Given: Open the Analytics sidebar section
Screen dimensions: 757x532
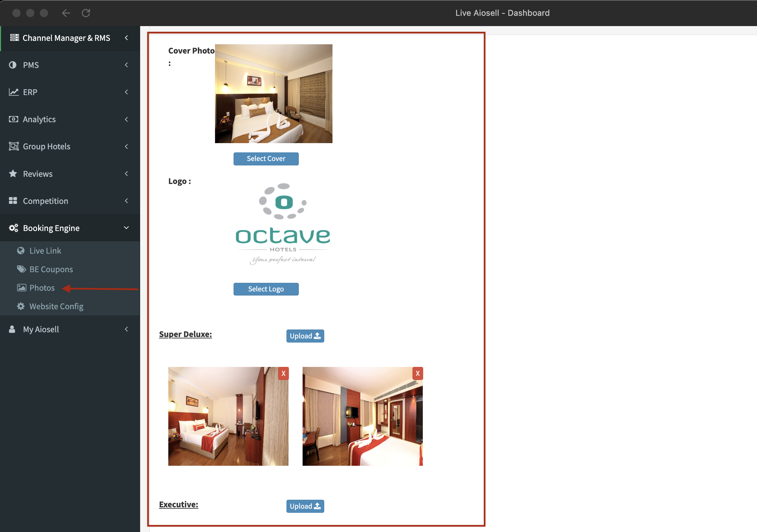Looking at the screenshot, I should (70, 119).
